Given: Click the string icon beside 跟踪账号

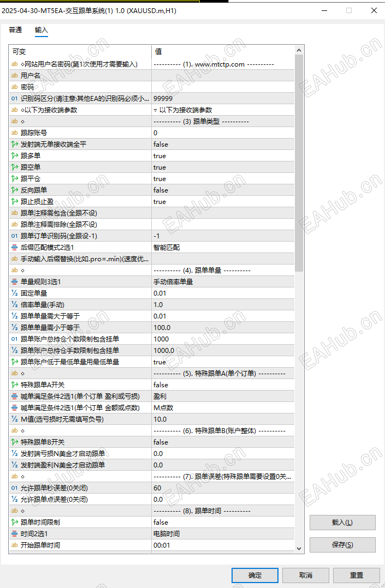Looking at the screenshot, I should point(14,133).
